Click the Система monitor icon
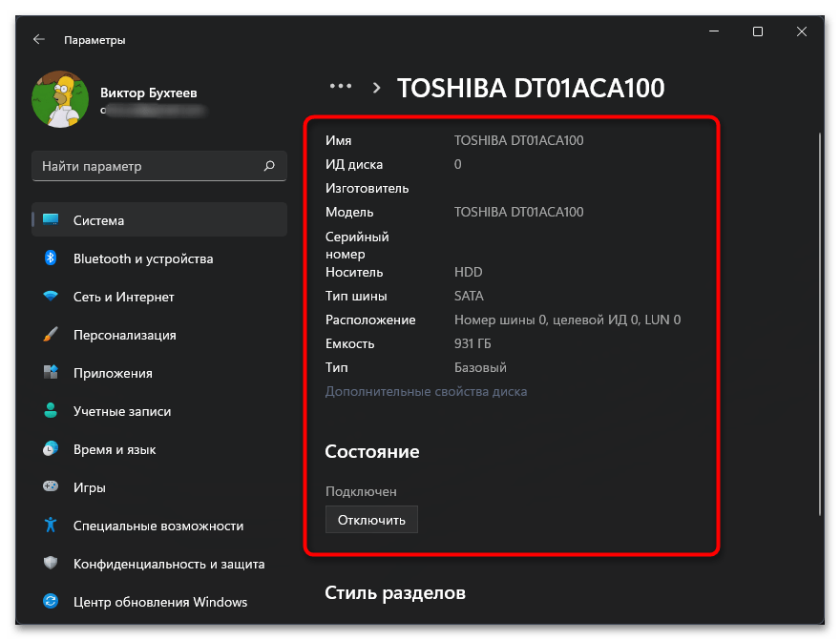The image size is (840, 640). tap(51, 220)
